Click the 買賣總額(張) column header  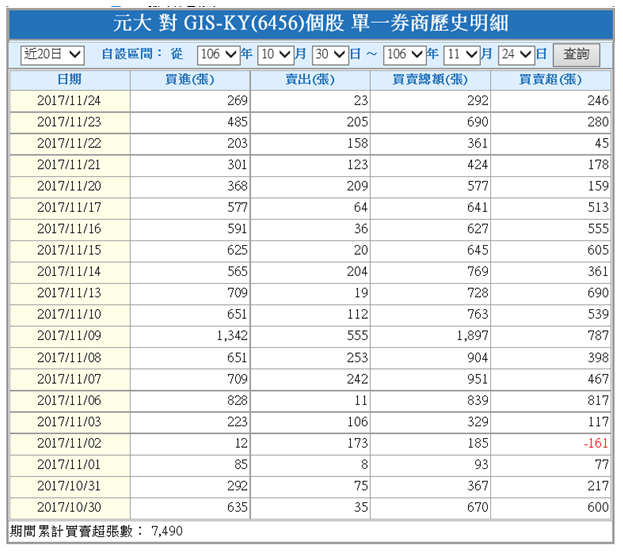click(x=431, y=80)
